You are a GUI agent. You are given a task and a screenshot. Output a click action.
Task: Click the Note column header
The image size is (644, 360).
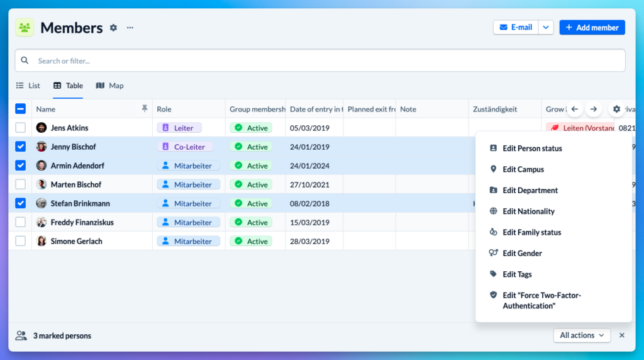point(408,109)
